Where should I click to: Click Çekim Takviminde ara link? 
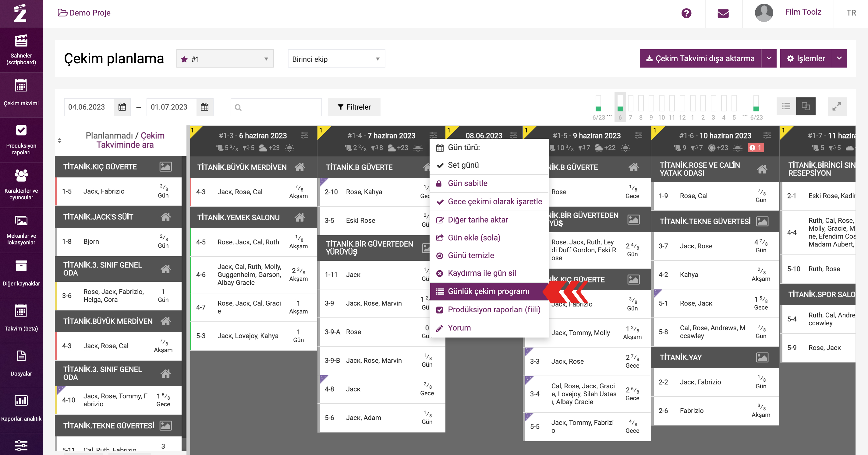click(x=130, y=140)
